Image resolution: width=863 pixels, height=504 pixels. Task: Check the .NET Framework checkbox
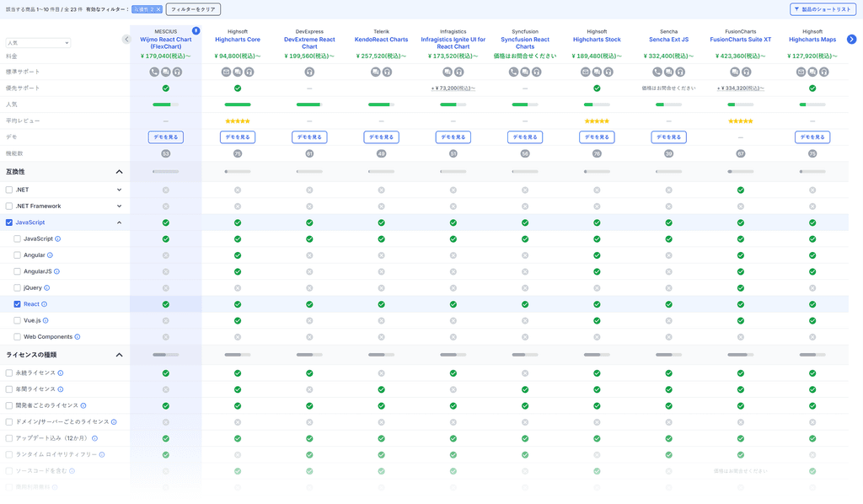click(8, 206)
